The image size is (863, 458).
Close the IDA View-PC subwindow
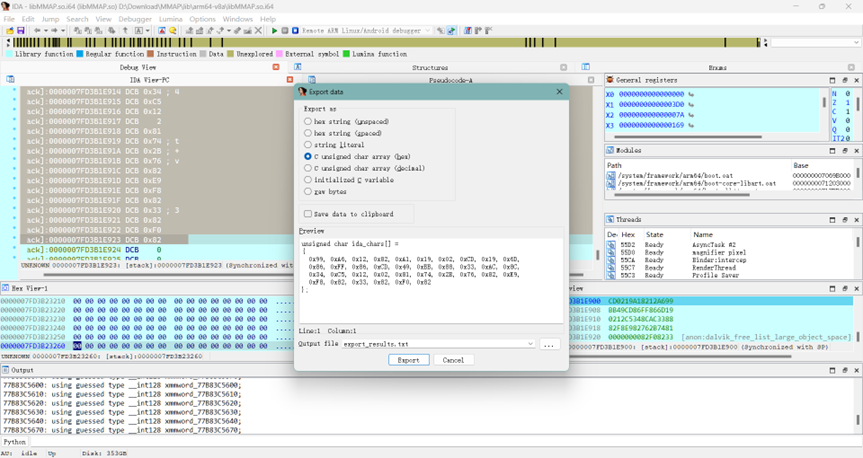(x=290, y=80)
